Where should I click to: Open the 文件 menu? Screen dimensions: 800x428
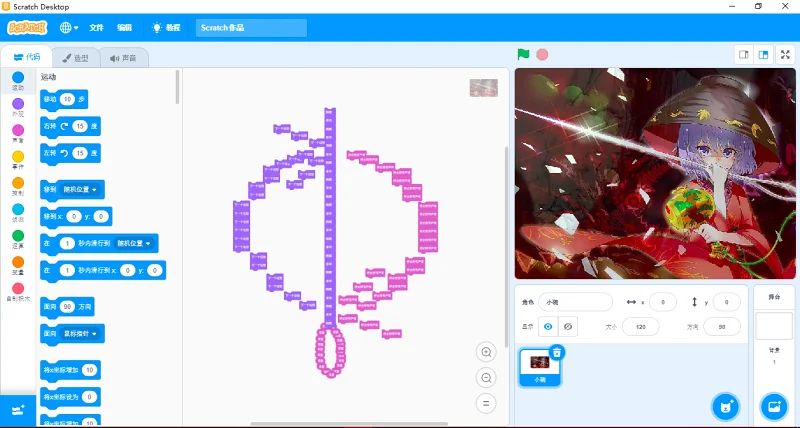point(97,28)
